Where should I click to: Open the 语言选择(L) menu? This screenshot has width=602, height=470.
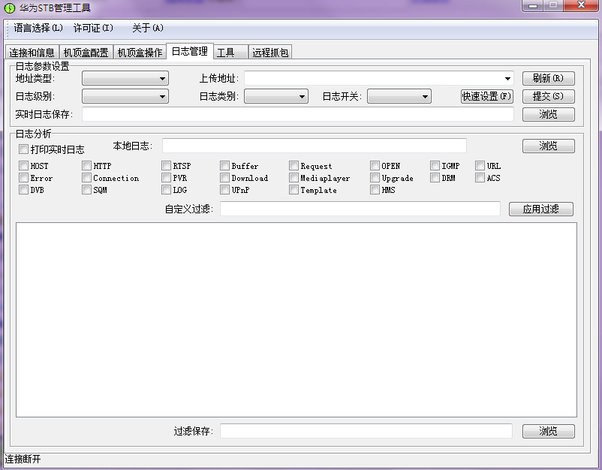pyautogui.click(x=38, y=28)
